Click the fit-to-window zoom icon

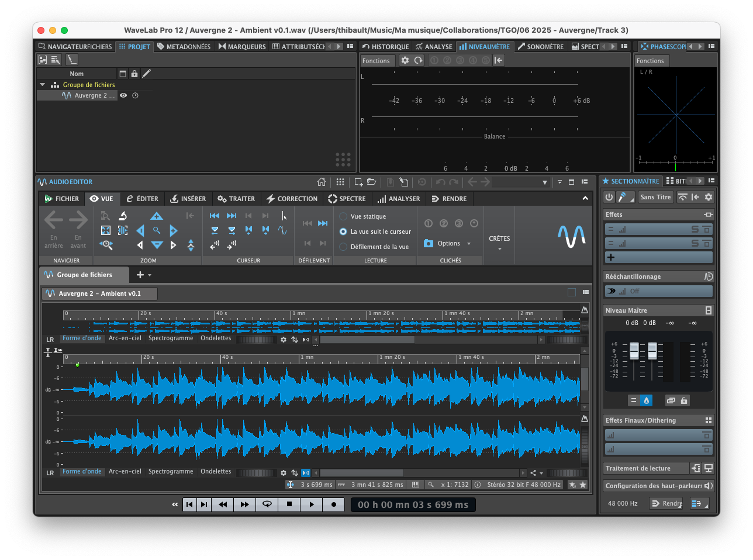[x=106, y=230]
